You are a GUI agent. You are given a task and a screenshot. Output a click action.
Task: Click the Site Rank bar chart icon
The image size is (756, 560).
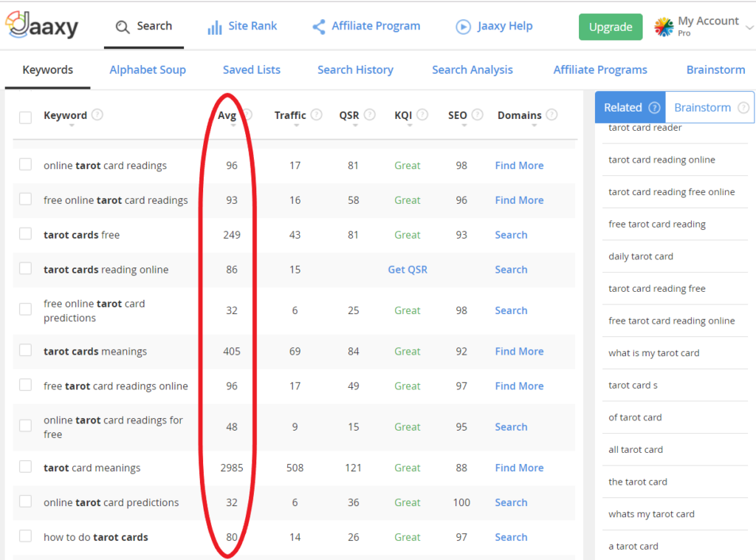(215, 27)
